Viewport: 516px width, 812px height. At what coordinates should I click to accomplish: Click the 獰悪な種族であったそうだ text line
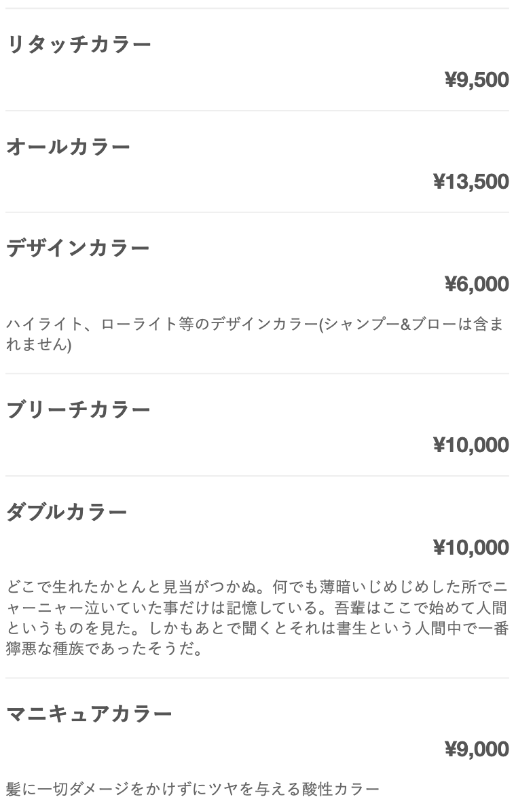[x=104, y=648]
